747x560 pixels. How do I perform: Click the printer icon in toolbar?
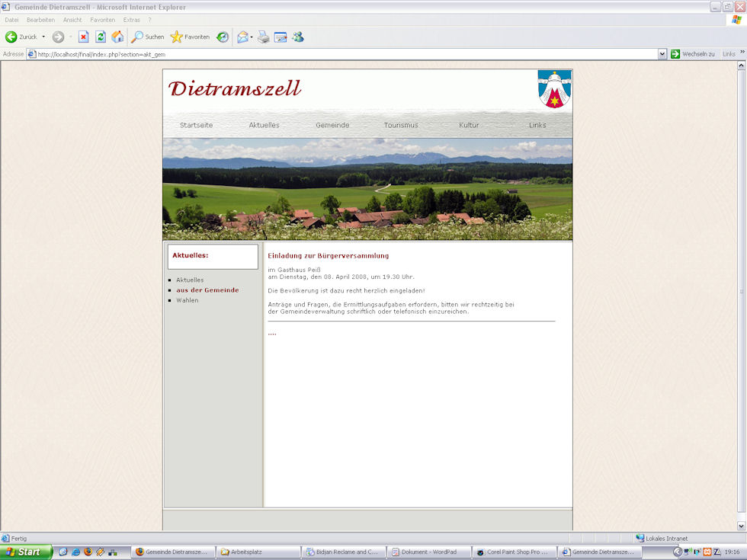(264, 37)
